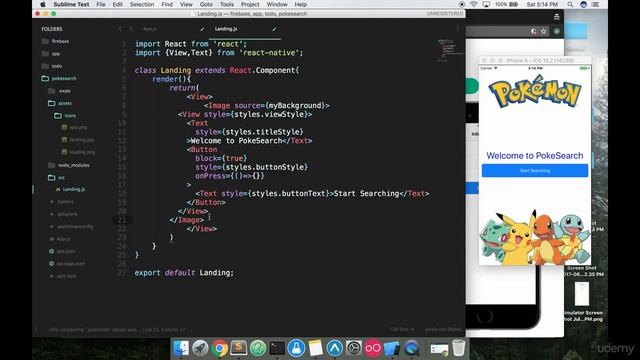Image resolution: width=640 pixels, height=360 pixels.
Task: Click the Sat 5:14 PM clock
Action: [x=542, y=4]
